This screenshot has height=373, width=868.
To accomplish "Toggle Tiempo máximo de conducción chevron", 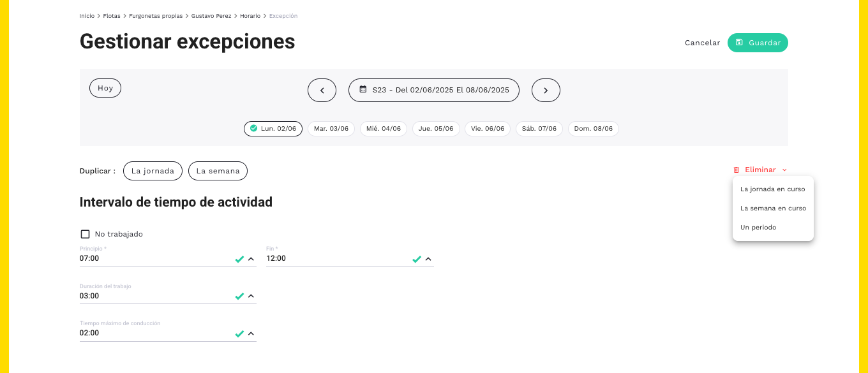I will 251,333.
